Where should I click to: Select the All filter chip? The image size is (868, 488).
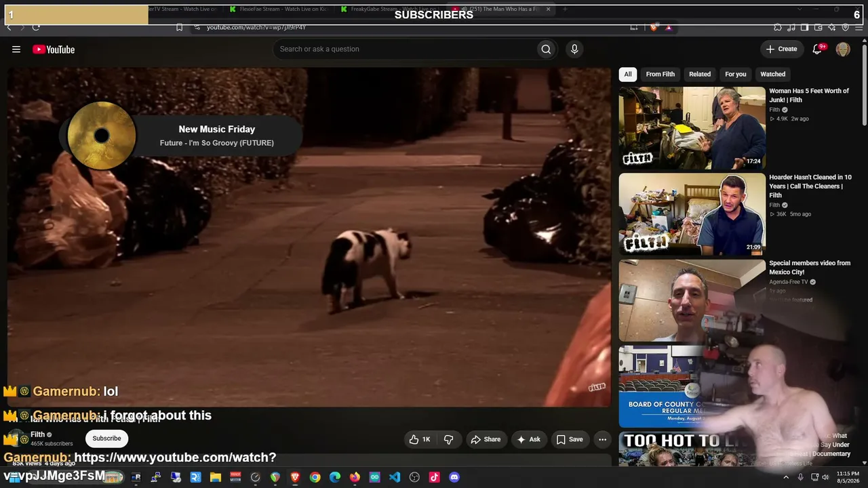(x=628, y=74)
